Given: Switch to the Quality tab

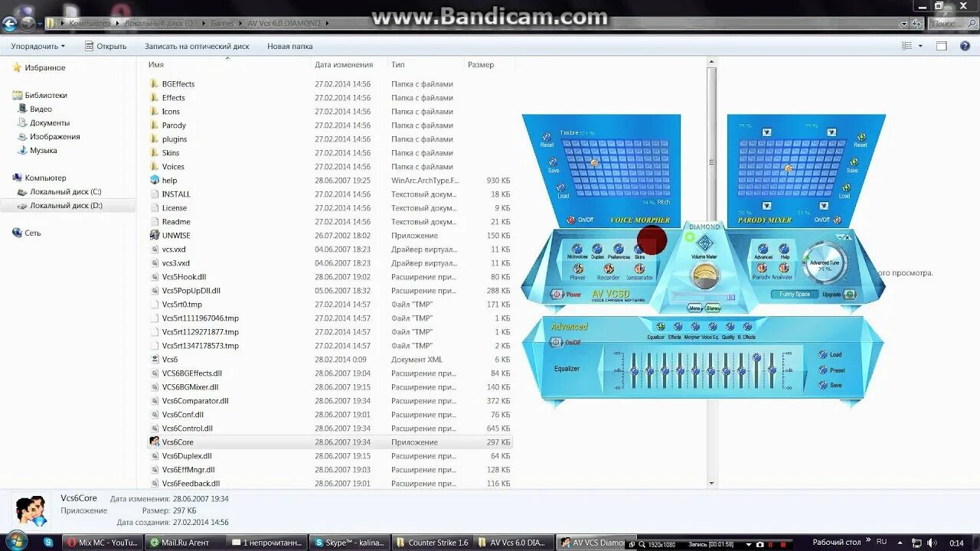Looking at the screenshot, I should 729,328.
